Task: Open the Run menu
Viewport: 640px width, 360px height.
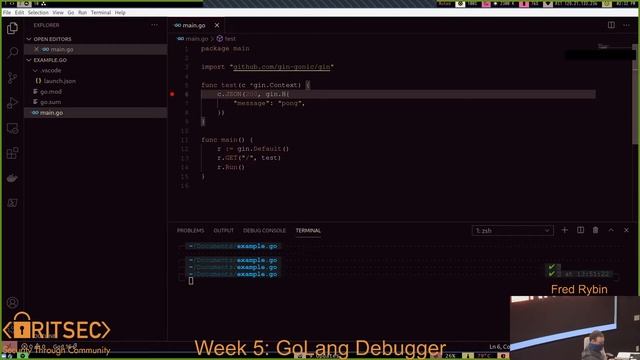Action: point(82,13)
